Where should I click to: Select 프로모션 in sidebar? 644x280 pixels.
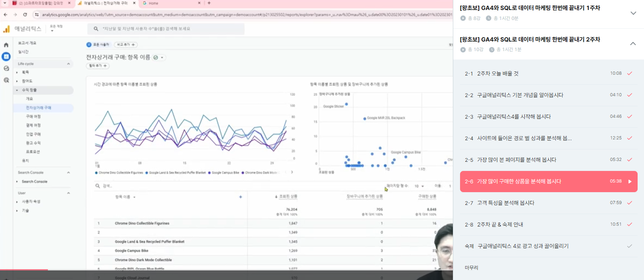tap(33, 152)
